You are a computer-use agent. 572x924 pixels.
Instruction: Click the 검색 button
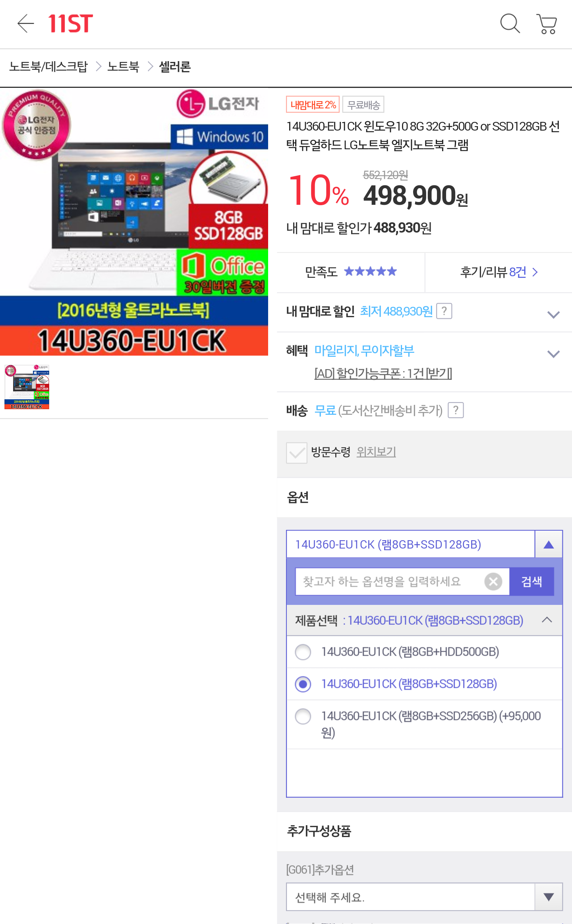pos(531,582)
